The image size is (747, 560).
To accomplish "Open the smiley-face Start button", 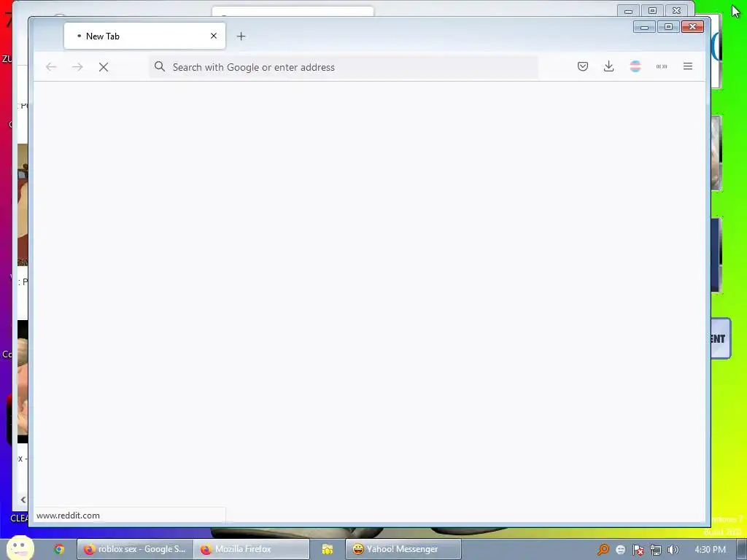I will [20, 548].
